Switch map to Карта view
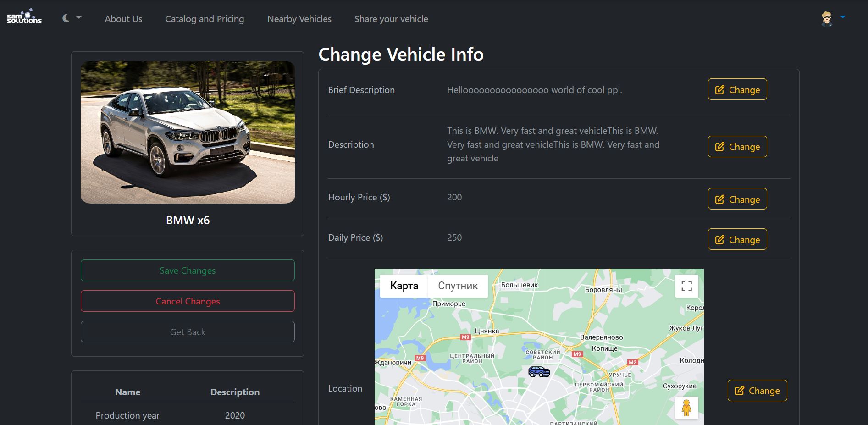Viewport: 868px width, 425px height. click(404, 286)
